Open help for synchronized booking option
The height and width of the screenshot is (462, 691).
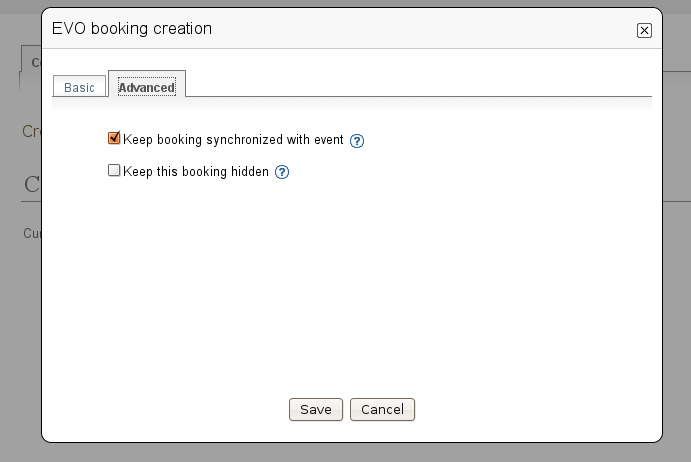click(x=357, y=141)
